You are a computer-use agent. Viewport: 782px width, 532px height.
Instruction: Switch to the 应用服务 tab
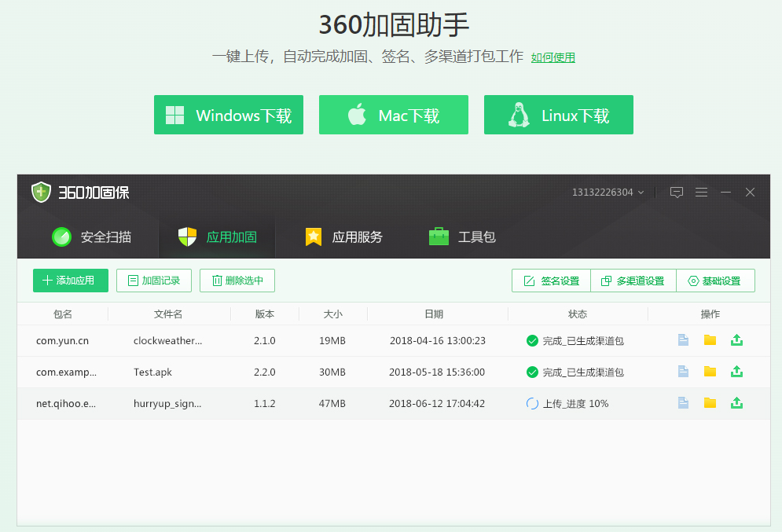click(x=343, y=237)
